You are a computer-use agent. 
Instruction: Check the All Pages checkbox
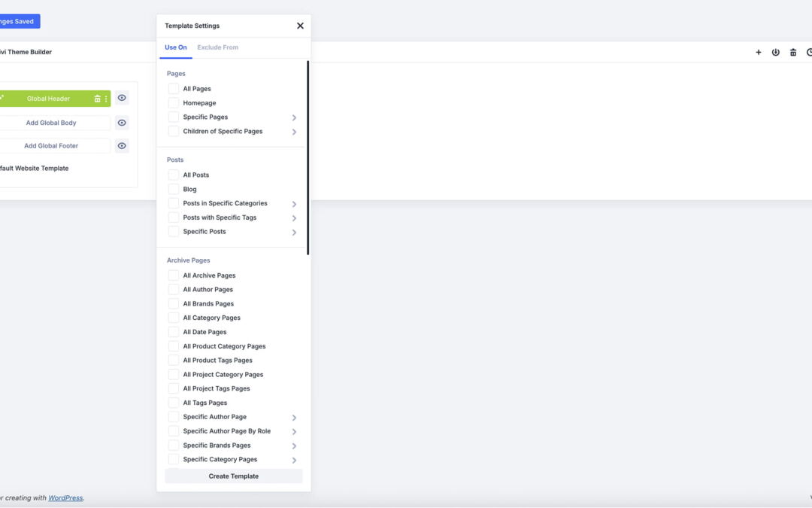click(x=174, y=89)
